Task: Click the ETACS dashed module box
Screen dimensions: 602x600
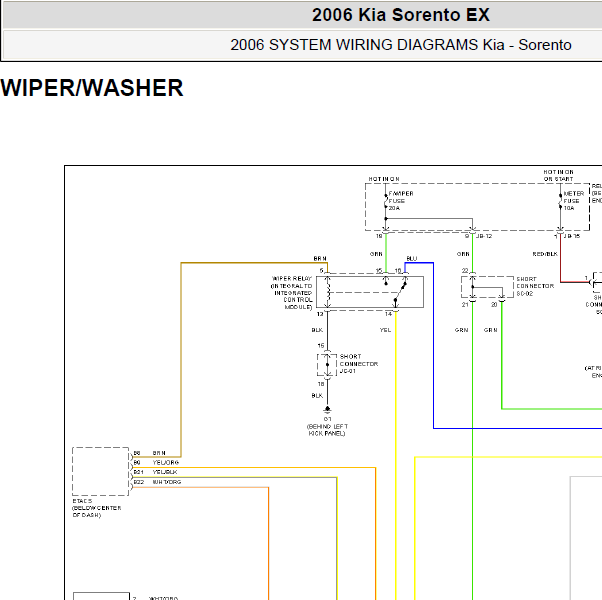Action: click(x=101, y=471)
